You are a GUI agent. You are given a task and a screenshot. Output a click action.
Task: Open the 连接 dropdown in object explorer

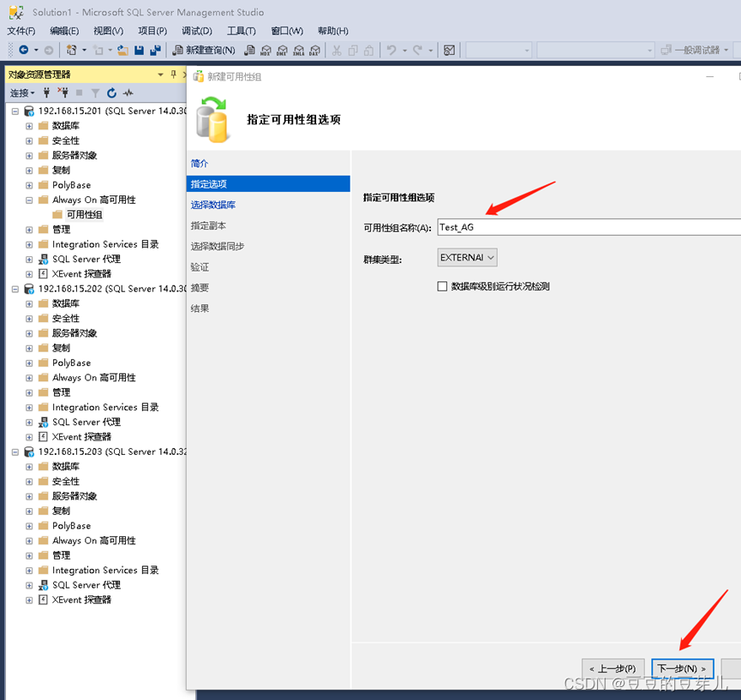pos(22,93)
